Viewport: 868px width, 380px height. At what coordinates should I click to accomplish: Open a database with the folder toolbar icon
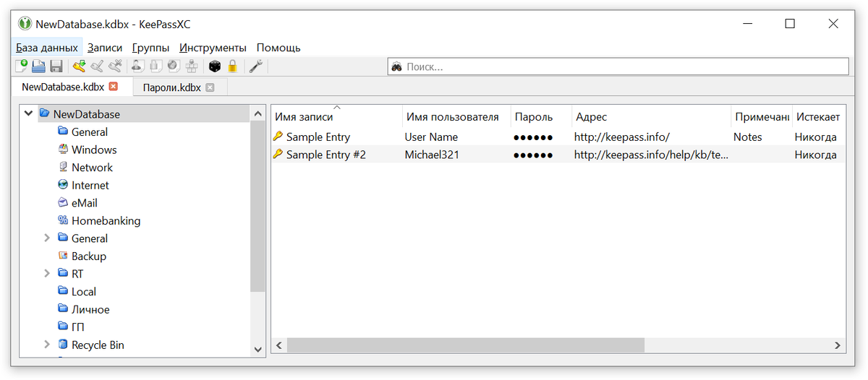[x=38, y=66]
